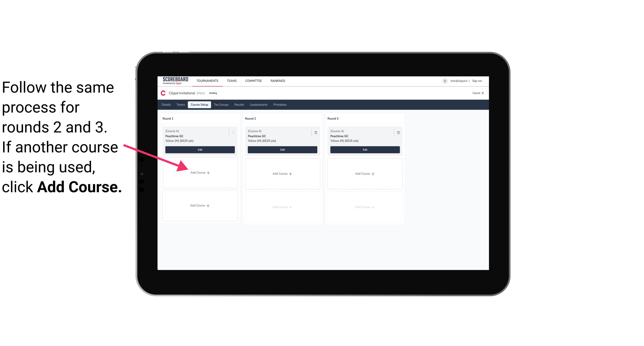Viewport: 644px width, 346px height.
Task: Click the delete icon for Round 2 course
Action: [x=316, y=132]
